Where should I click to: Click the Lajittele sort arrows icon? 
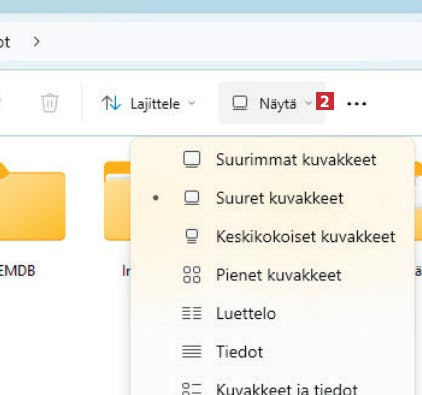(x=111, y=103)
